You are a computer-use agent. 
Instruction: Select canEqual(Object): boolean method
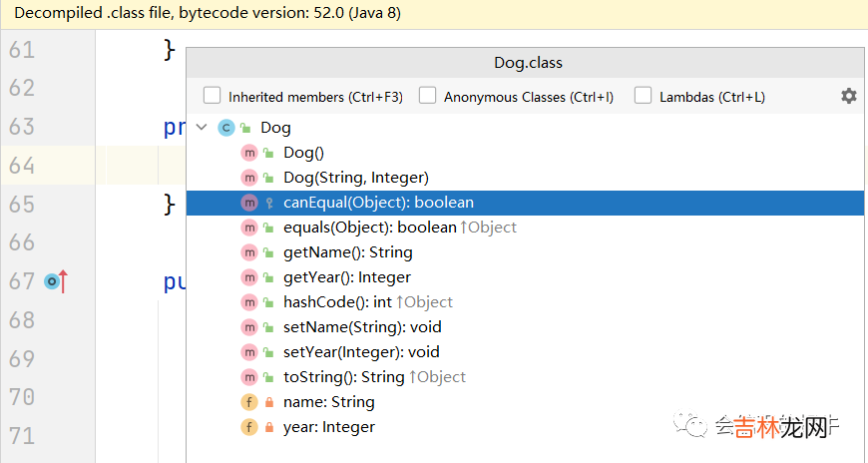click(378, 203)
